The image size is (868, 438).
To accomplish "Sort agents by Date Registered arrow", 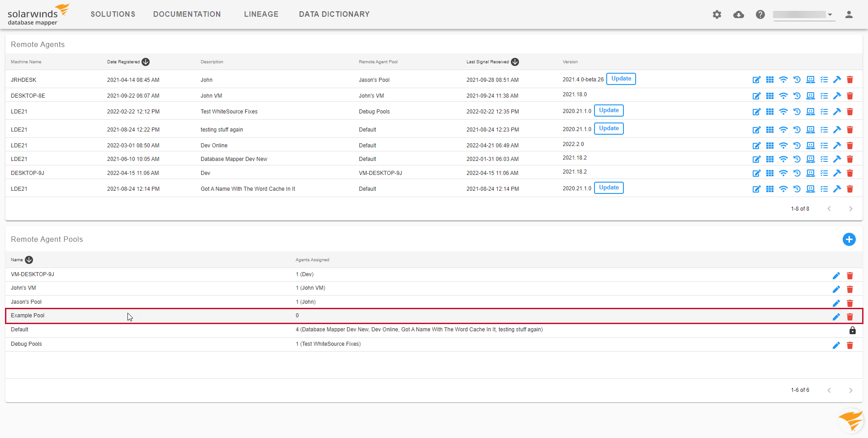I will coord(146,62).
